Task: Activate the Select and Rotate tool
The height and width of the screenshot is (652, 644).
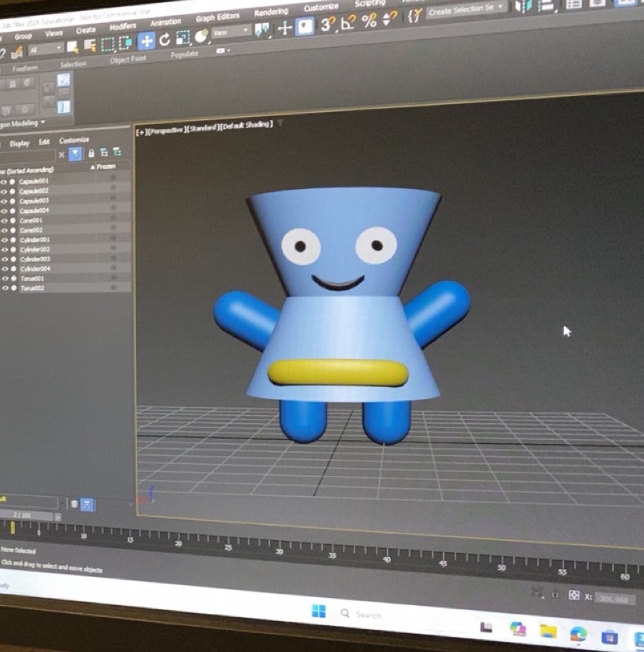Action: click(165, 40)
